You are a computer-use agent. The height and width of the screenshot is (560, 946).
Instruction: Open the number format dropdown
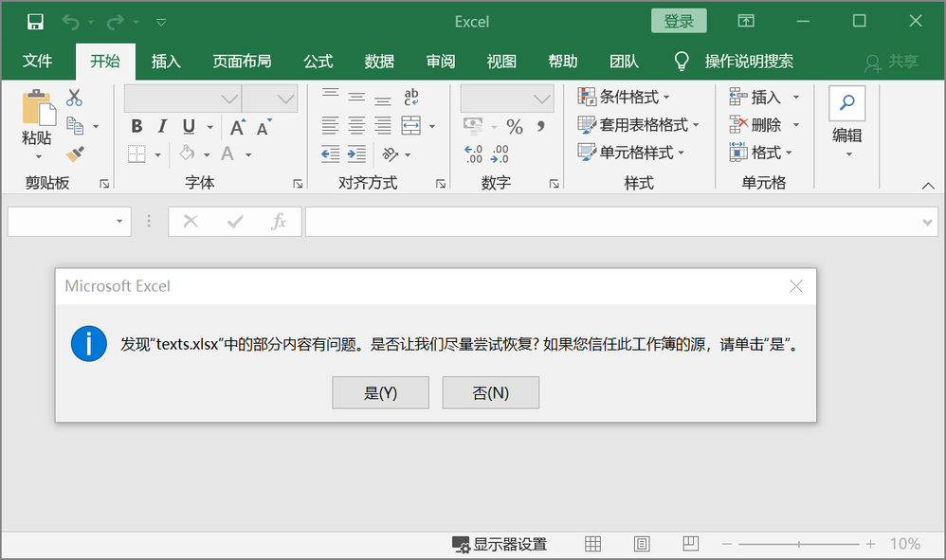pyautogui.click(x=542, y=99)
